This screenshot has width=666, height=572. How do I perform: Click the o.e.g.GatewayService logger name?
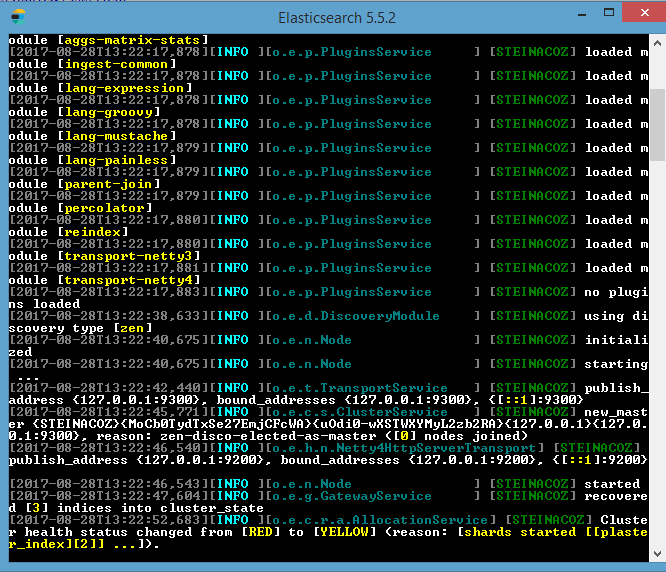352,496
